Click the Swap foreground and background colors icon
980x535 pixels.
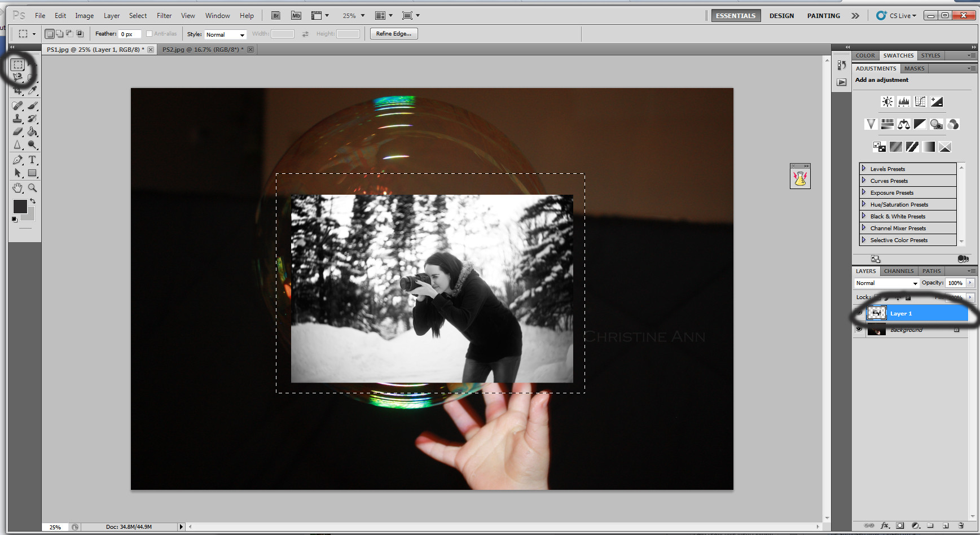click(x=33, y=201)
